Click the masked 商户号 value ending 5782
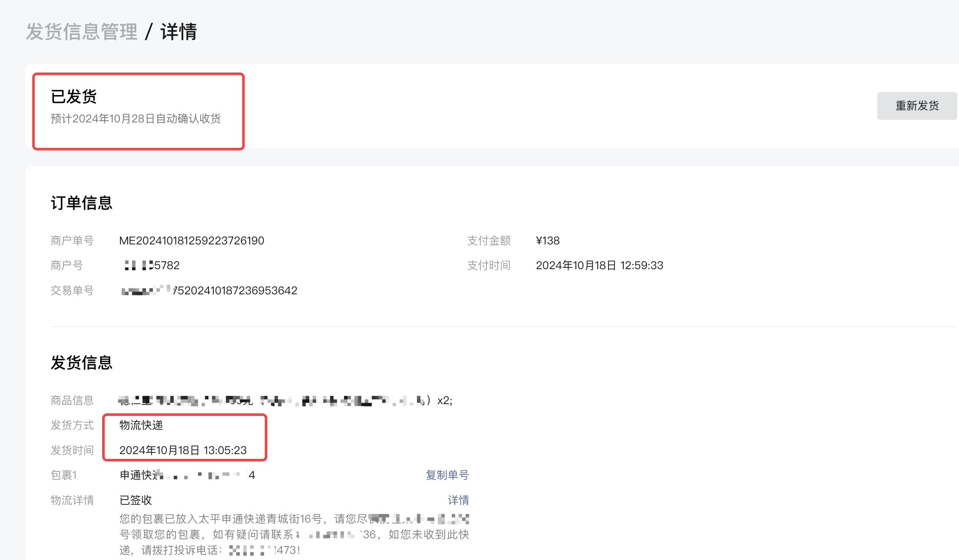Screen dimensions: 959x560 pyautogui.click(x=152, y=265)
